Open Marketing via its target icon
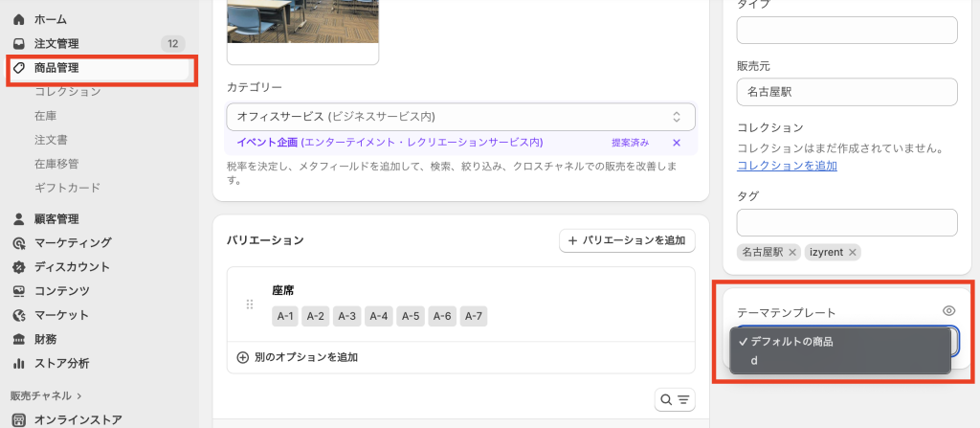The image size is (980, 428). [18, 243]
